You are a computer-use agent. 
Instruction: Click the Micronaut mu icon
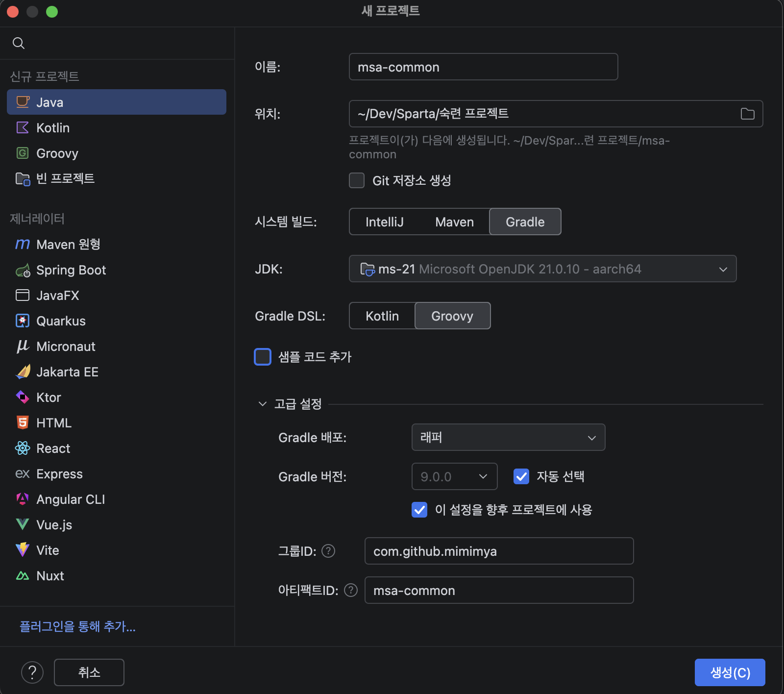click(x=23, y=346)
